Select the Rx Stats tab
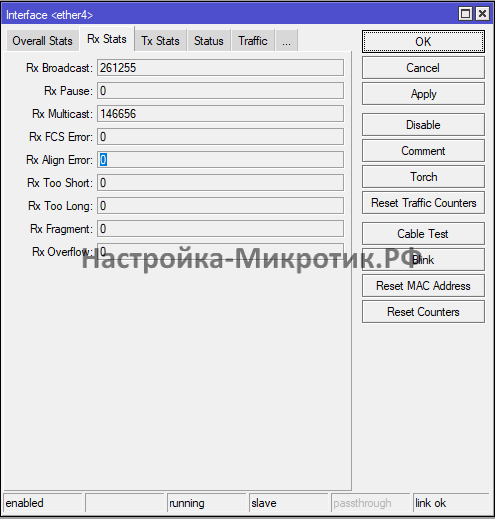This screenshot has width=495, height=519. click(x=107, y=39)
